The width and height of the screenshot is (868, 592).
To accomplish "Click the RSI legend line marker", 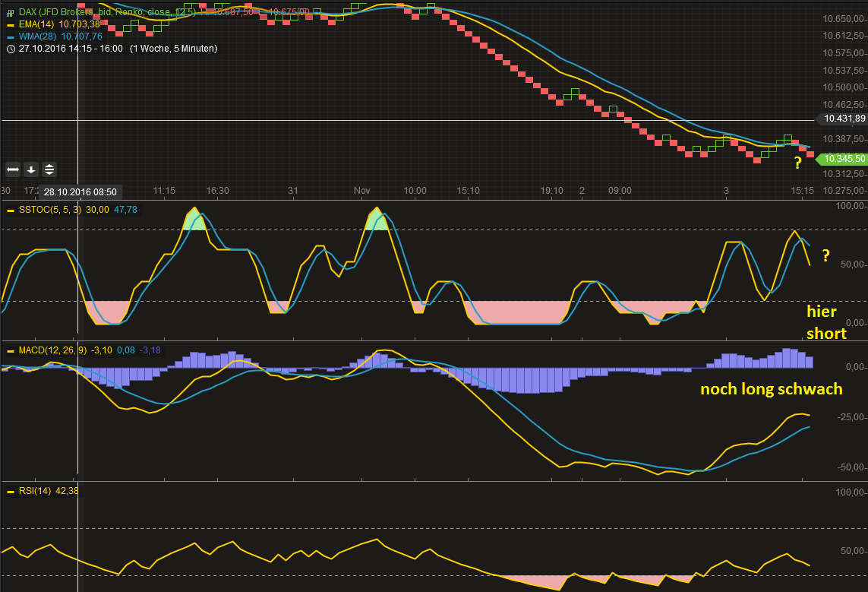I will coord(11,490).
